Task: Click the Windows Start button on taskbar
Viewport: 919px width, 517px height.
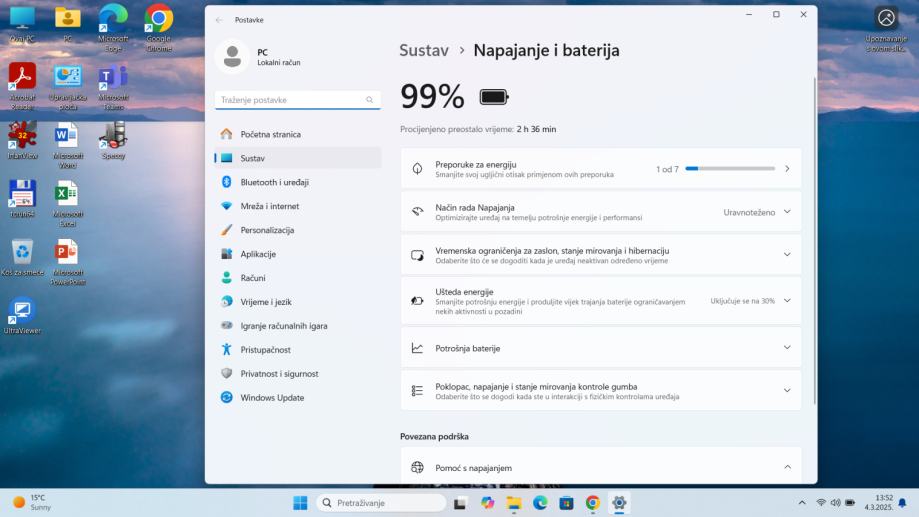Action: click(300, 503)
